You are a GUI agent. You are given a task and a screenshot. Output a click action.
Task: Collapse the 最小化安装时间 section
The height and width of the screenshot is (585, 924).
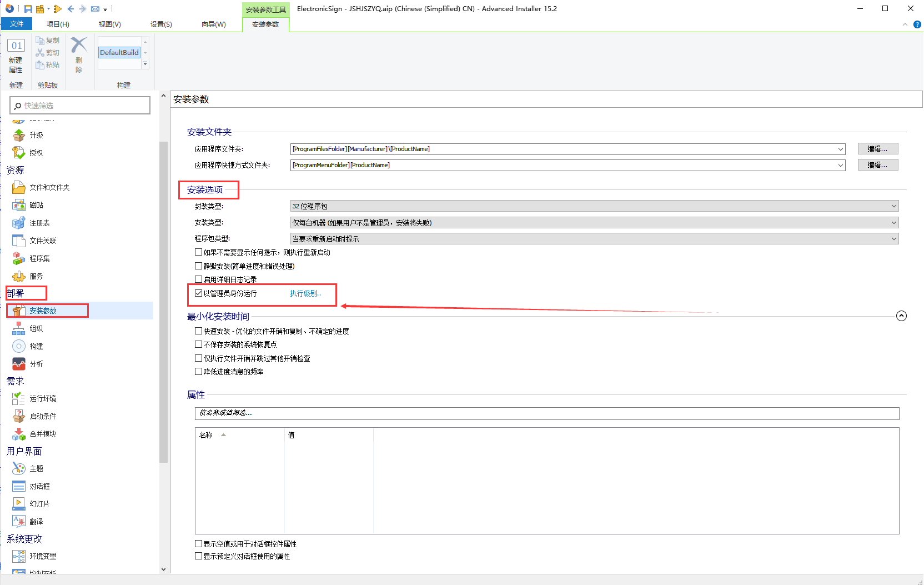click(x=901, y=316)
